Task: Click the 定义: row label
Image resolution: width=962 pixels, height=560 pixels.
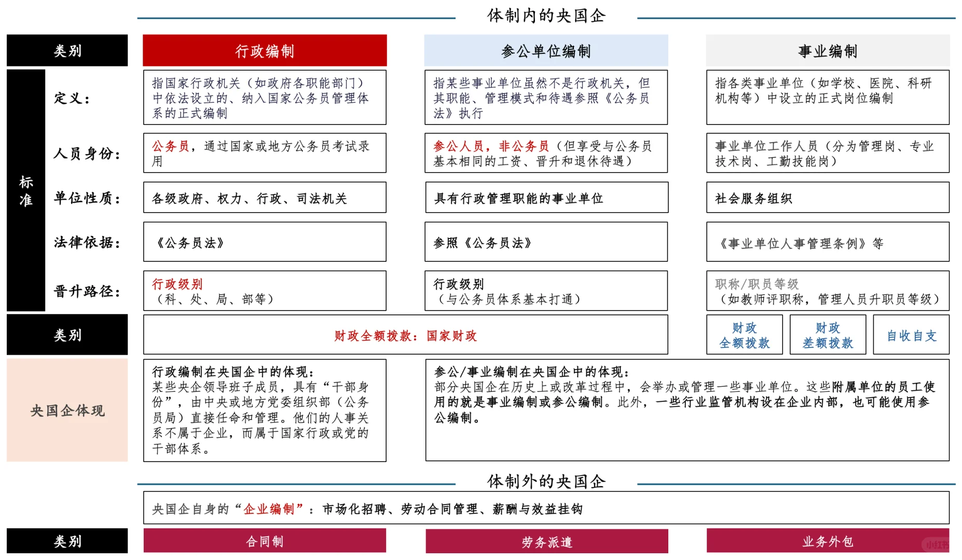Action: [x=72, y=98]
